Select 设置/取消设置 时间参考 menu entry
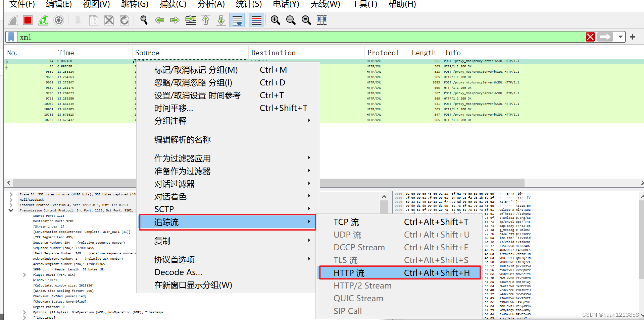644x320 pixels. (228, 95)
